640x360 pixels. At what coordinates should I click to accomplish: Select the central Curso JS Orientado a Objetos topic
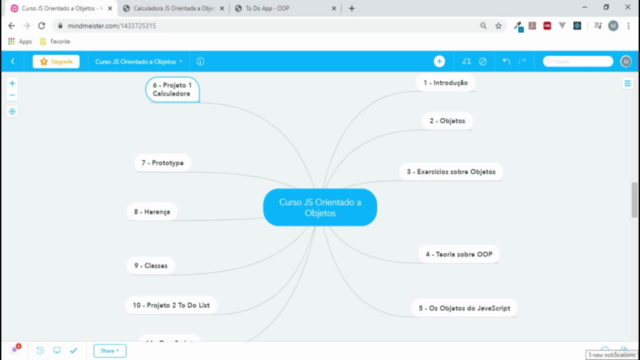320,207
